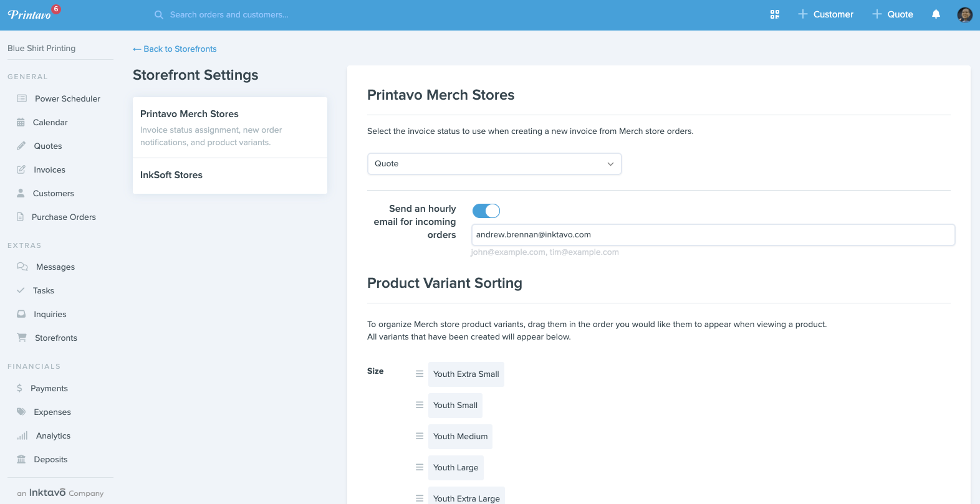This screenshot has width=980, height=504.
Task: Click the Storefronts cart icon
Action: point(22,338)
